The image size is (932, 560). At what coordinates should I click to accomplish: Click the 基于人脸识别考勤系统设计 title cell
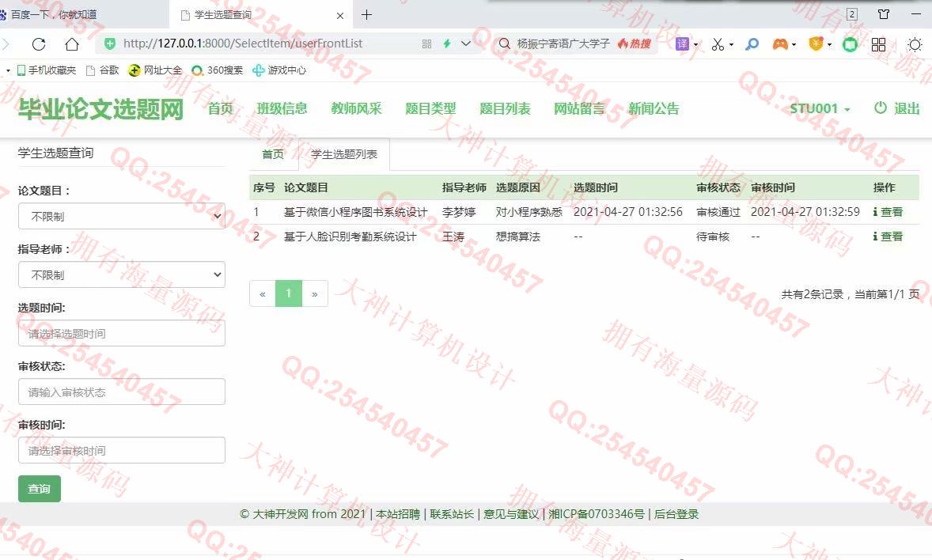coord(350,236)
